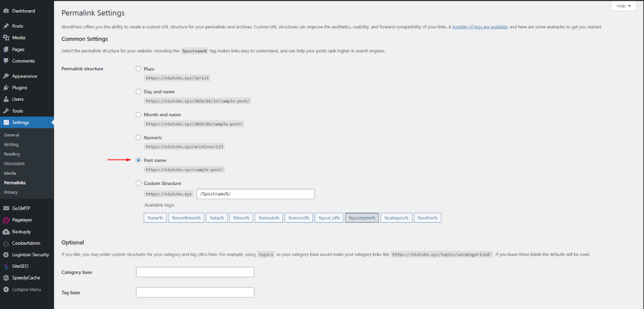Select the Post name radio button
Image resolution: width=644 pixels, height=309 pixels.
click(x=138, y=160)
